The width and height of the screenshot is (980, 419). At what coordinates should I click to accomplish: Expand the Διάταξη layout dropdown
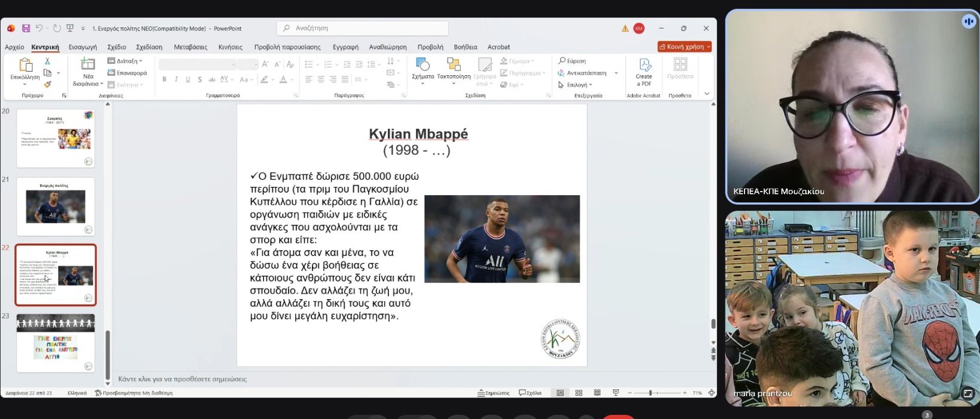[x=125, y=61]
